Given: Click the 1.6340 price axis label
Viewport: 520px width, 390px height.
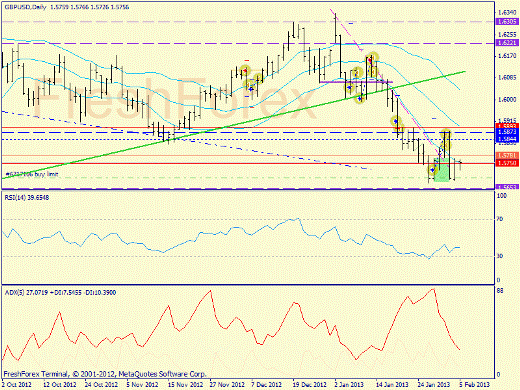Looking at the screenshot, I should pyautogui.click(x=507, y=13).
